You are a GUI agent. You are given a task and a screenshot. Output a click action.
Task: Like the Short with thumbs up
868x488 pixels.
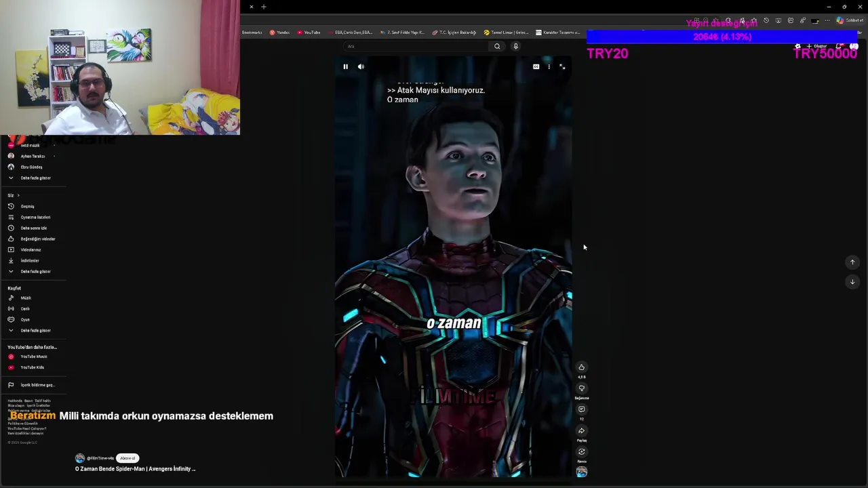pyautogui.click(x=581, y=367)
